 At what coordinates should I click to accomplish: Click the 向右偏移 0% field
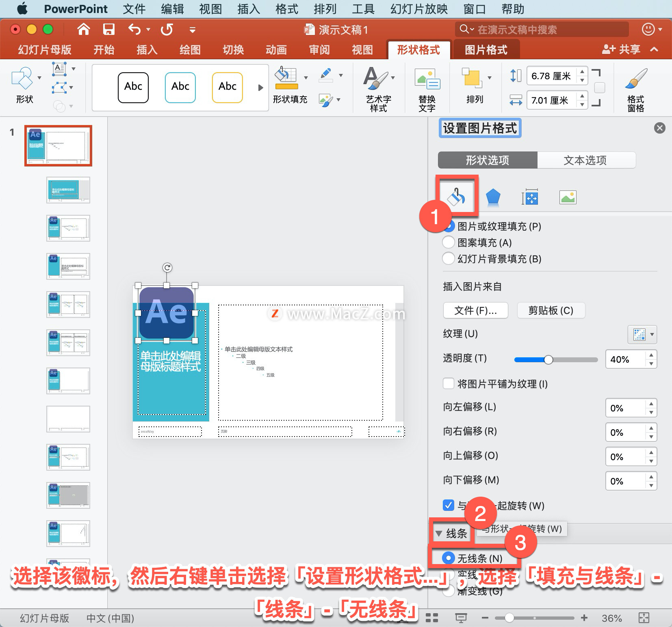tap(625, 432)
